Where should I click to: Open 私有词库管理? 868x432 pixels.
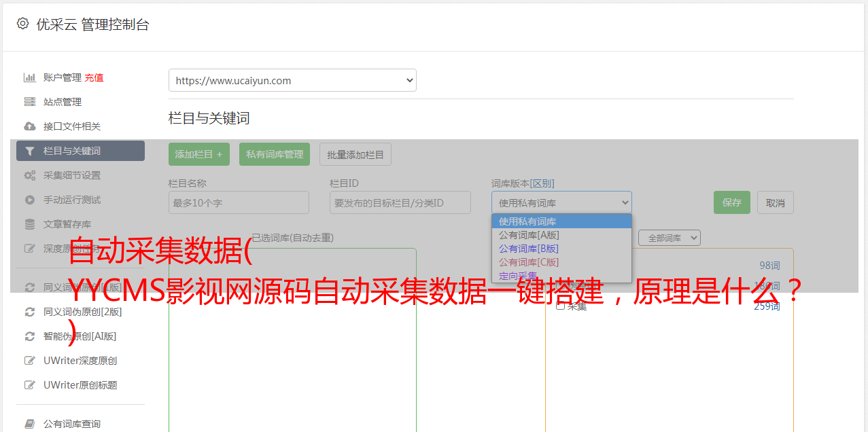tap(275, 154)
